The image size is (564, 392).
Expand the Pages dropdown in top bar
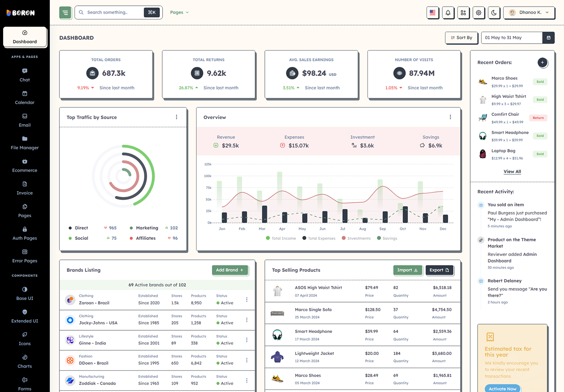pos(179,12)
